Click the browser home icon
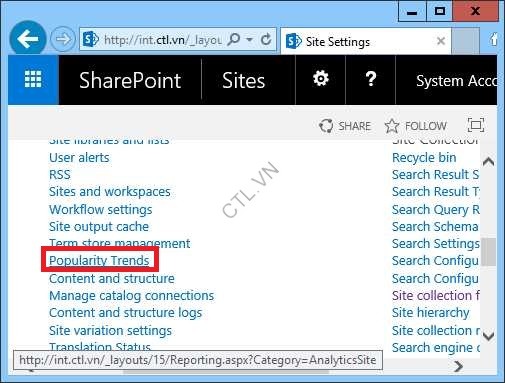Viewport: 505px width, 383px height. click(494, 39)
